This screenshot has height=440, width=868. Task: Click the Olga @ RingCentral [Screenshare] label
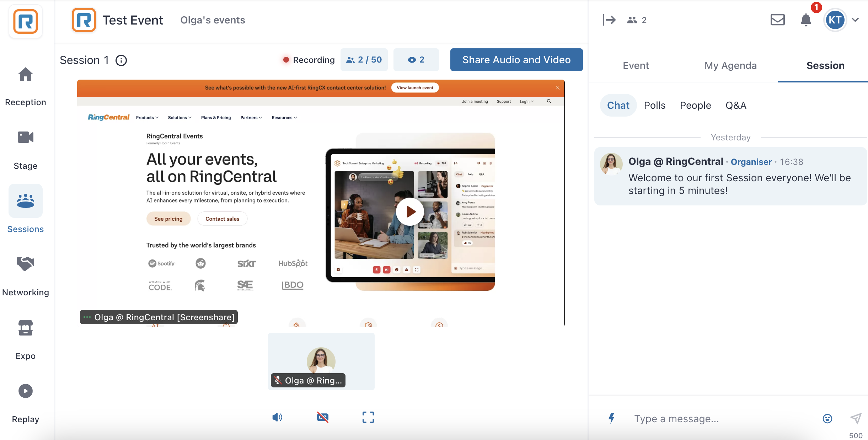point(159,317)
